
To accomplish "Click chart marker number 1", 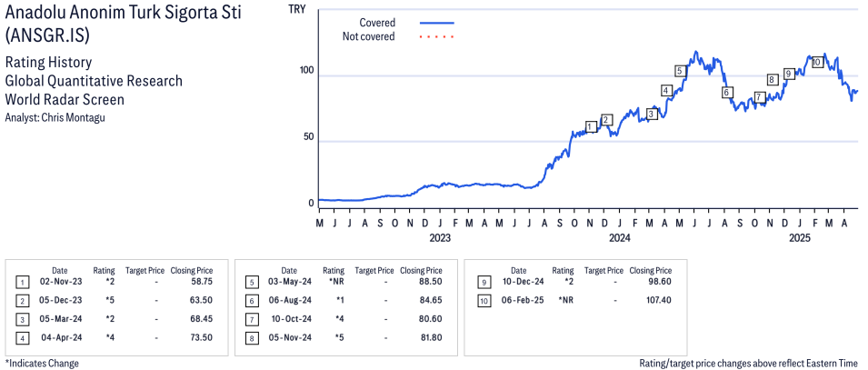I will (592, 127).
